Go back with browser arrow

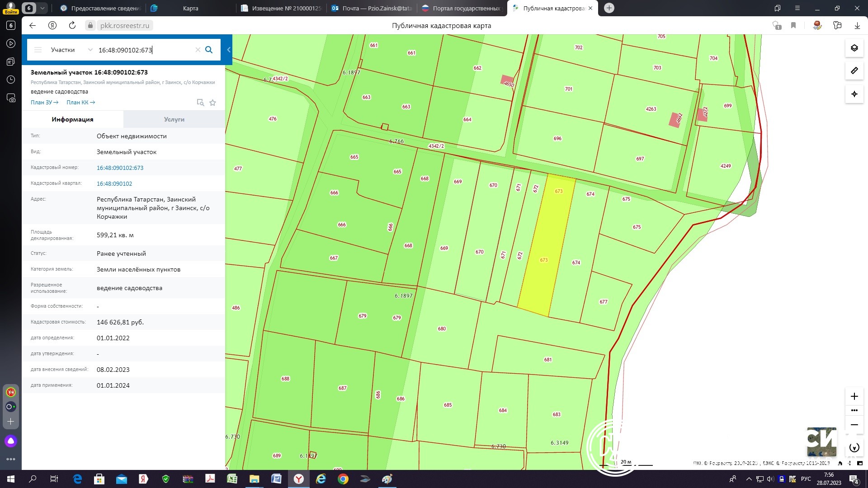click(33, 25)
